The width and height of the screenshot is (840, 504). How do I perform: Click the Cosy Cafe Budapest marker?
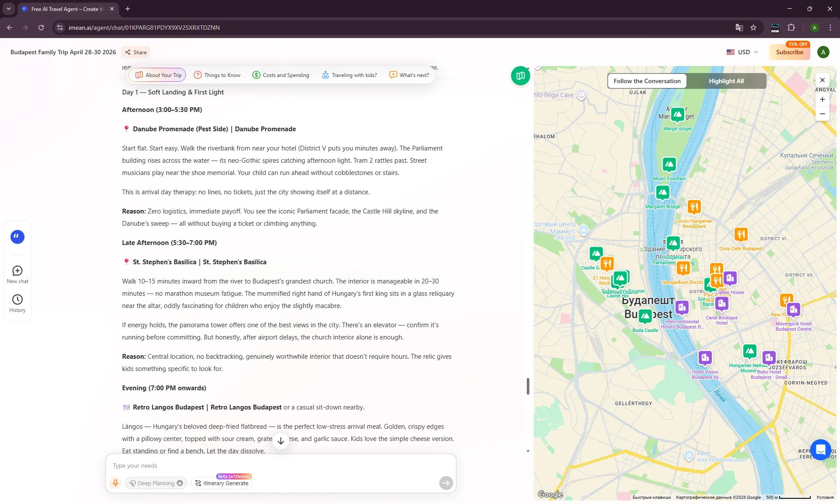741,235
